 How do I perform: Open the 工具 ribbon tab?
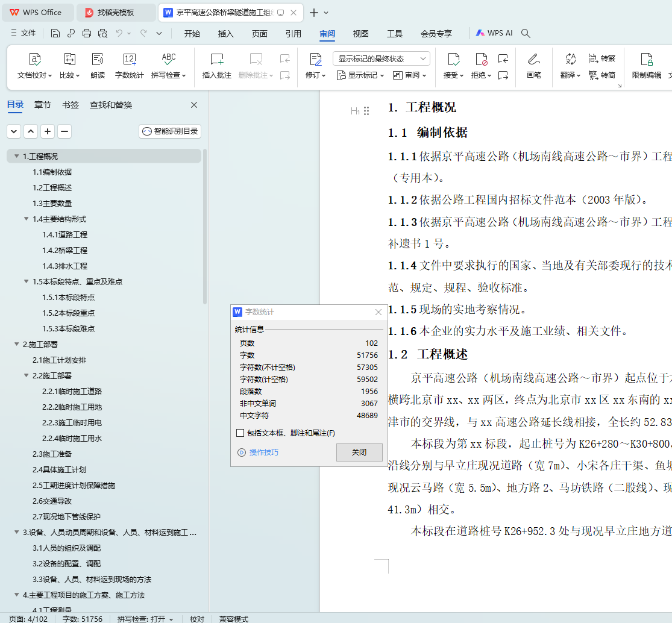[x=395, y=33]
